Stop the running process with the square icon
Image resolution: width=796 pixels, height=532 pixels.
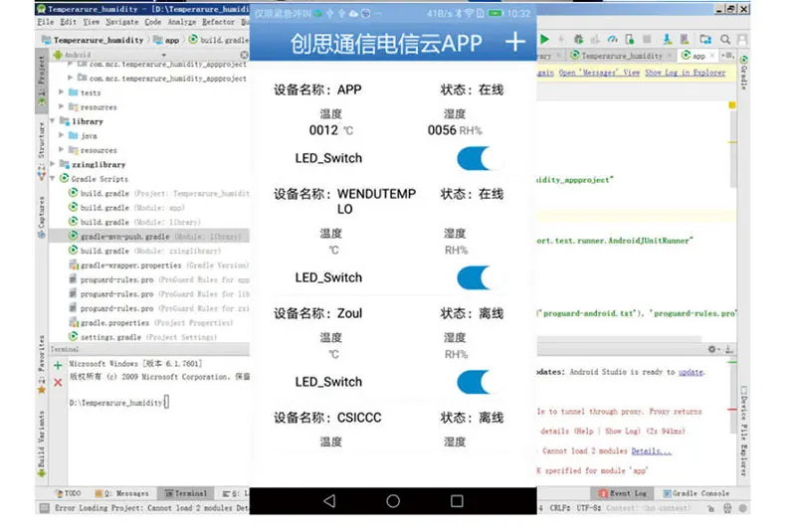click(x=647, y=39)
